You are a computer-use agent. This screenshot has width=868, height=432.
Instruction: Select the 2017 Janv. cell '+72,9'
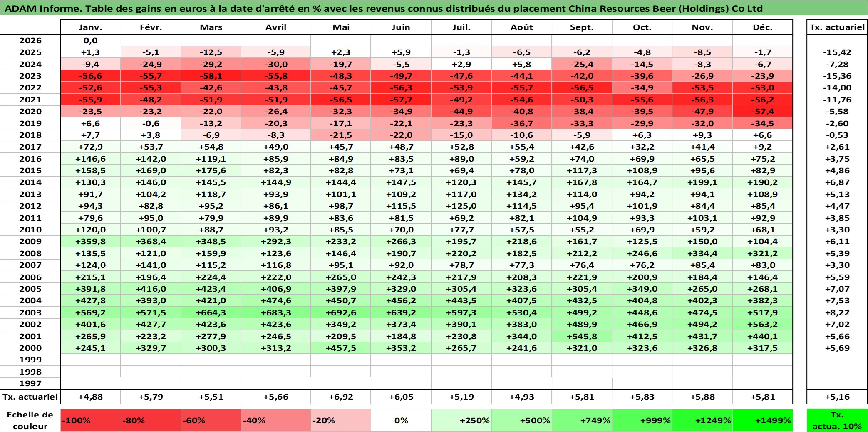coord(90,147)
